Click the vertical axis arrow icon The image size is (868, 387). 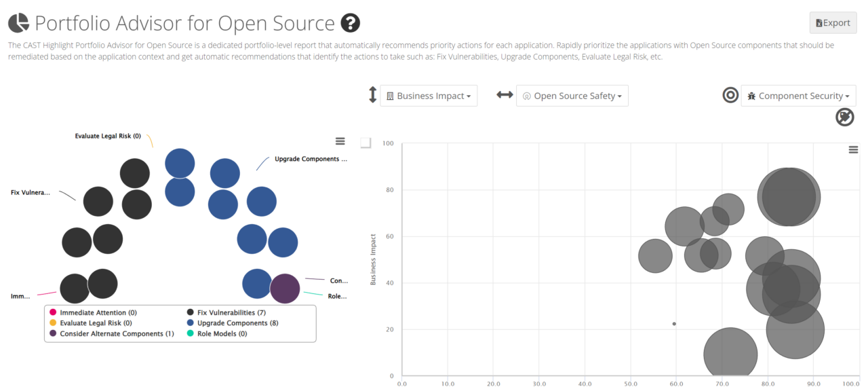point(372,95)
